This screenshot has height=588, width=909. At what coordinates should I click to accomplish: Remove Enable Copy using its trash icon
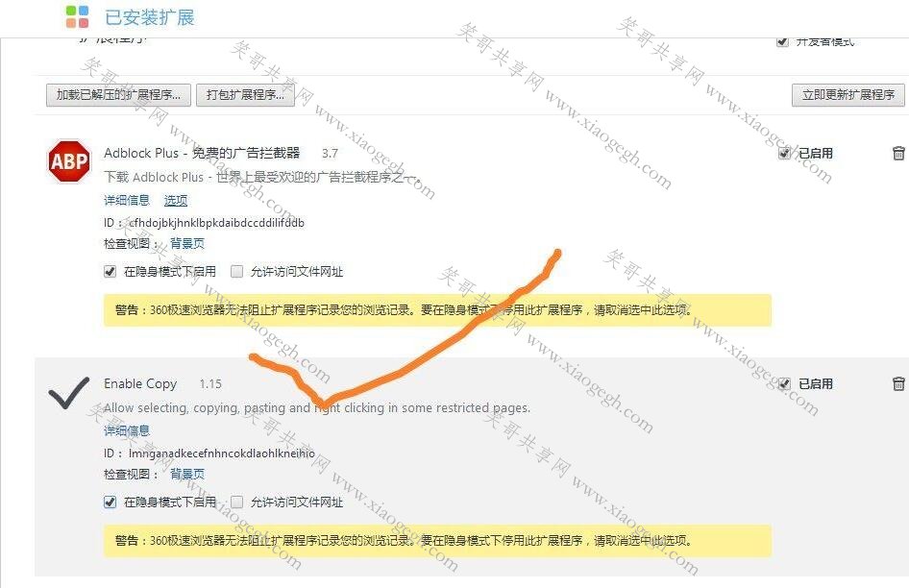pos(898,383)
